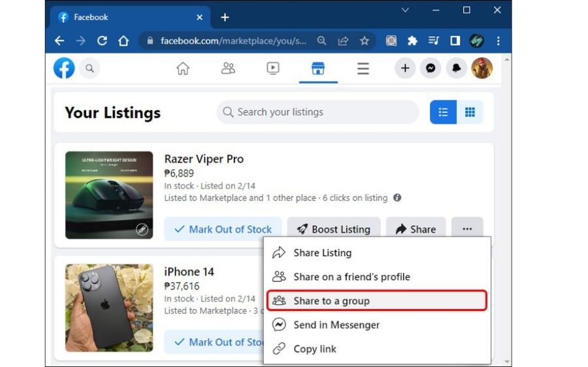The height and width of the screenshot is (367, 588).
Task: Click the browser forward arrow
Action: (80, 41)
